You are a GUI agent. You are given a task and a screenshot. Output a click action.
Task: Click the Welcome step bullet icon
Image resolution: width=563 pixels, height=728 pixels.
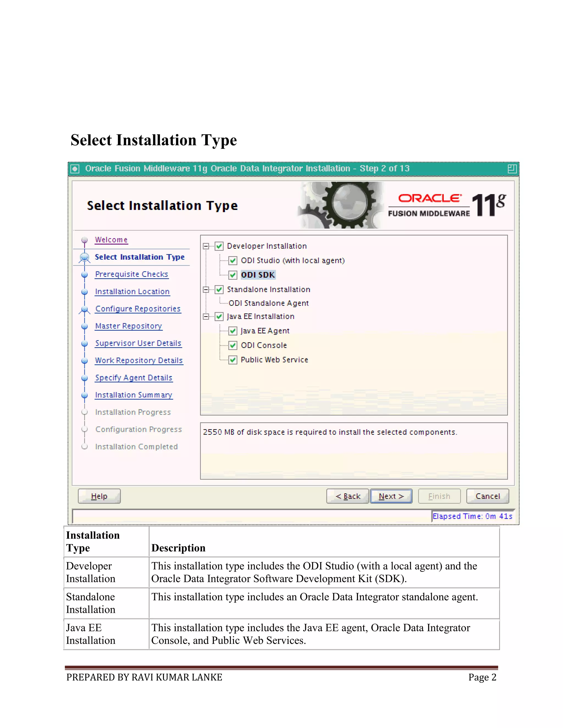[85, 240]
